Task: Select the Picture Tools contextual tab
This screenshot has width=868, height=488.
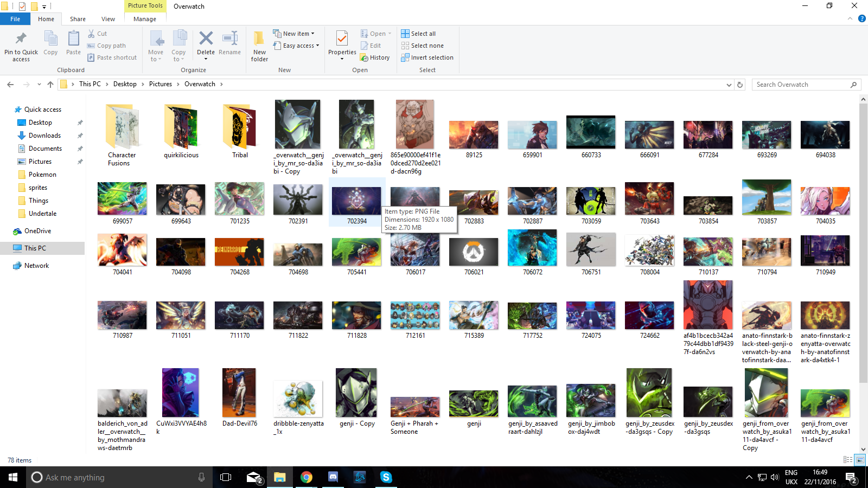Action: [145, 5]
